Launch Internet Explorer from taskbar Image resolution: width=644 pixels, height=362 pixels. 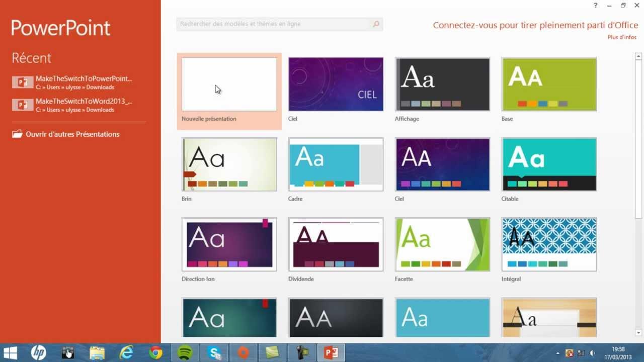click(x=126, y=352)
